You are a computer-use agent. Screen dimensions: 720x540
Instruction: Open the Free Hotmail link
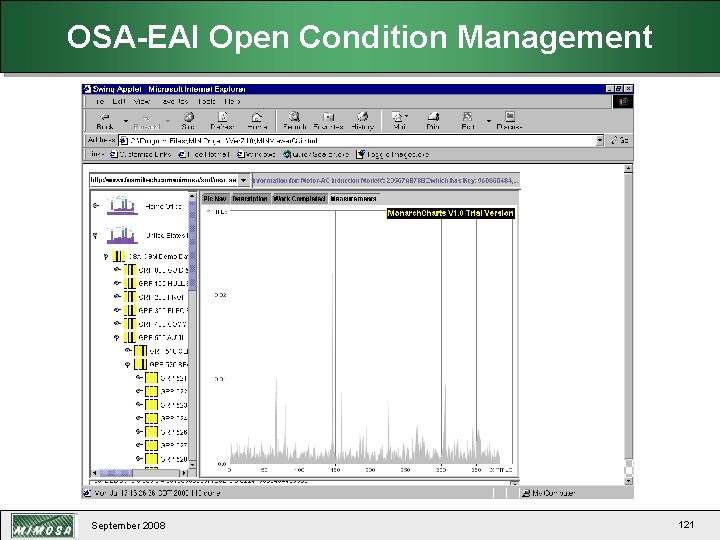tap(204, 154)
